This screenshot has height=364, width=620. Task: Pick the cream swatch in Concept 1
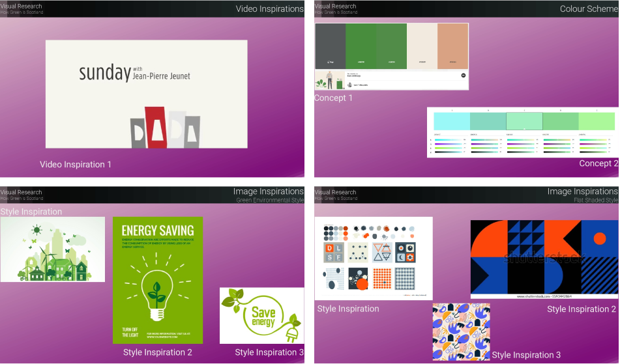(x=422, y=46)
